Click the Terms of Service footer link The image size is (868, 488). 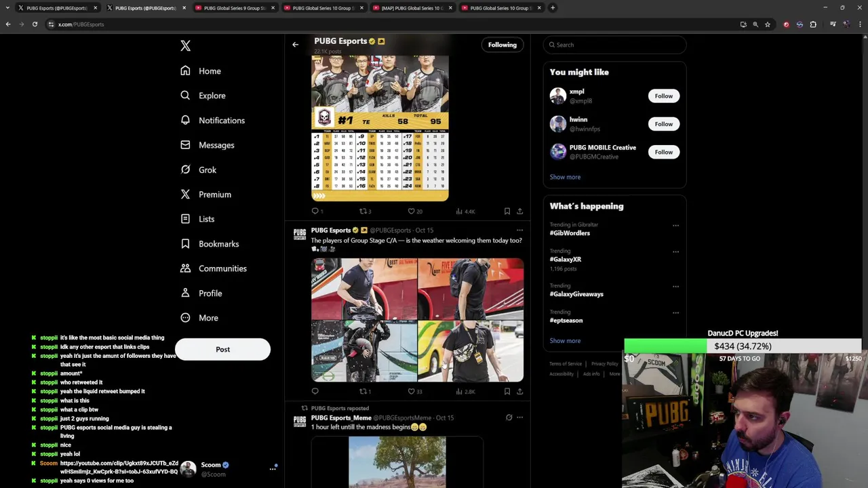(x=566, y=364)
